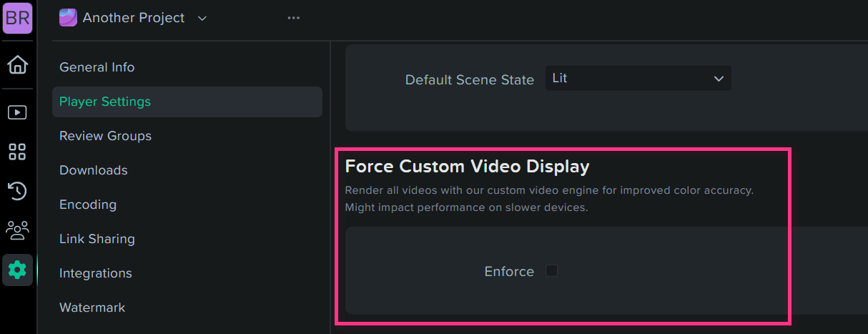This screenshot has height=334, width=868.
Task: Open the history clock icon
Action: (17, 191)
